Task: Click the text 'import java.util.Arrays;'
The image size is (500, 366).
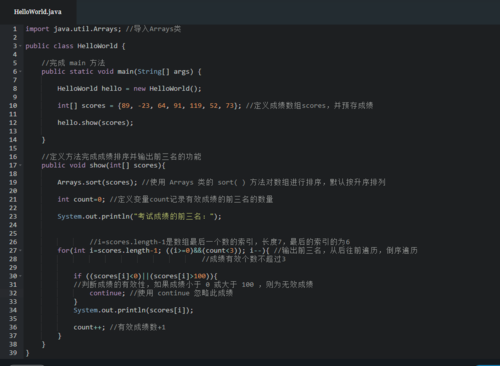Action: [x=73, y=29]
